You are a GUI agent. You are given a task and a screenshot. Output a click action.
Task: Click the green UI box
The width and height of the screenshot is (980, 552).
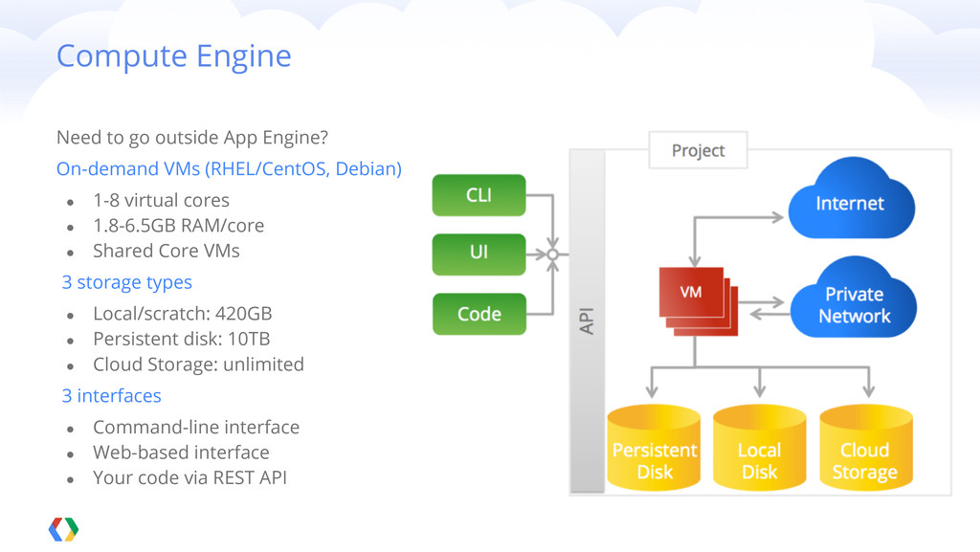(x=479, y=254)
